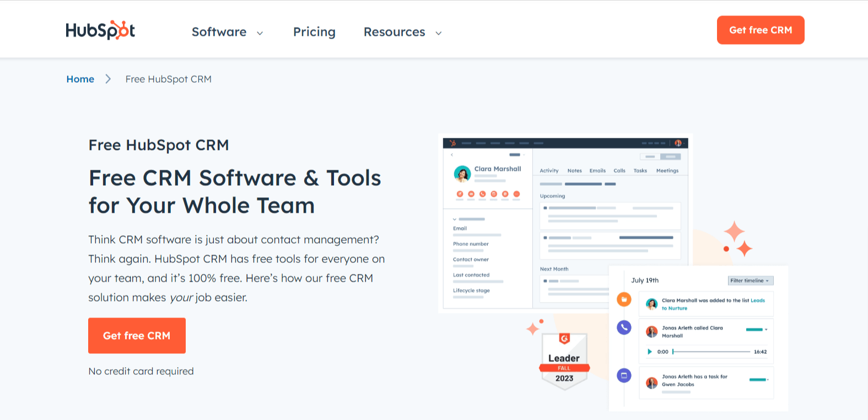The height and width of the screenshot is (420, 868).
Task: Click the Upcoming section heading
Action: click(552, 196)
